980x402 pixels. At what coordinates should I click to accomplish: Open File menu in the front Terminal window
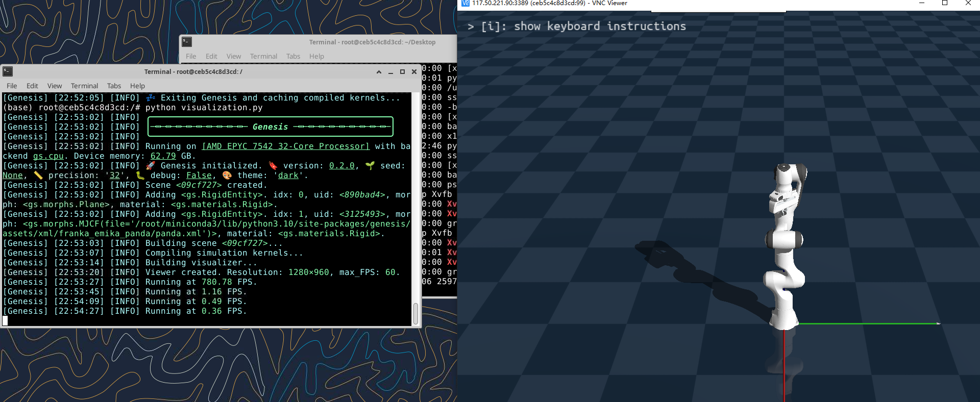(x=12, y=86)
